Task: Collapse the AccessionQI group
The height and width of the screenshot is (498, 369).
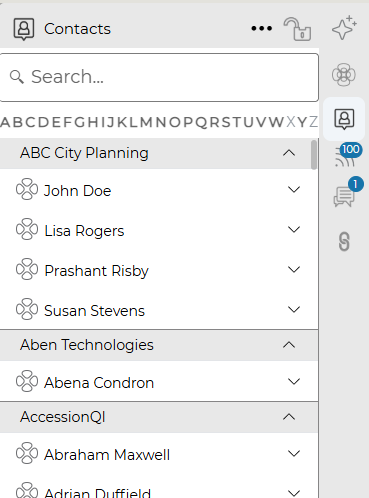Action: pos(289,417)
